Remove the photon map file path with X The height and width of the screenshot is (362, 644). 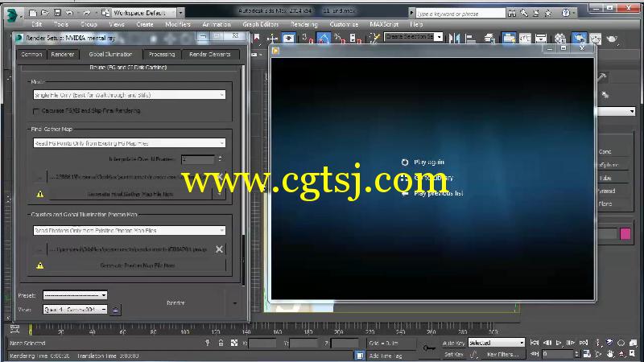[x=219, y=249]
